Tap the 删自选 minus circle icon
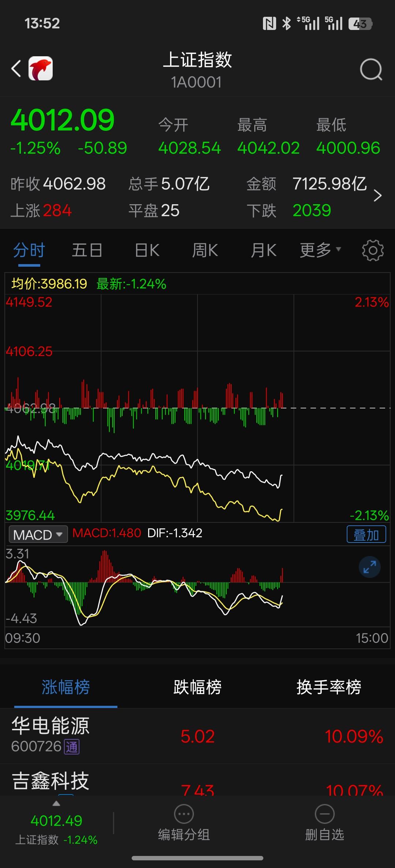 point(325,814)
